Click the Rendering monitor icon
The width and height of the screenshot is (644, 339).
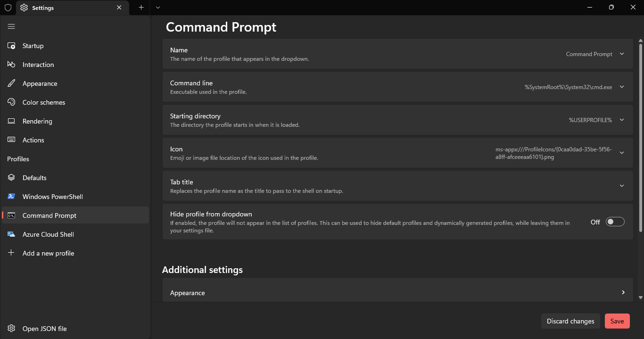click(x=11, y=121)
